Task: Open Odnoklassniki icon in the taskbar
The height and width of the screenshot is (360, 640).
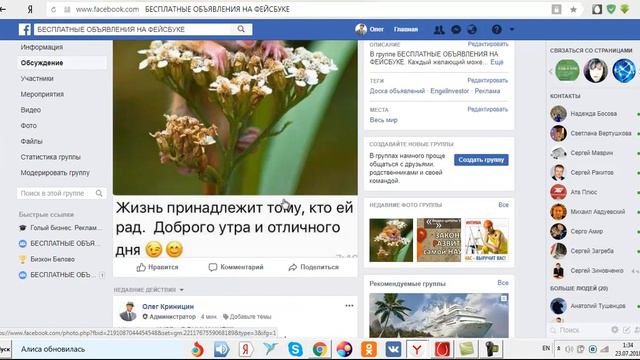Action: [x=369, y=349]
